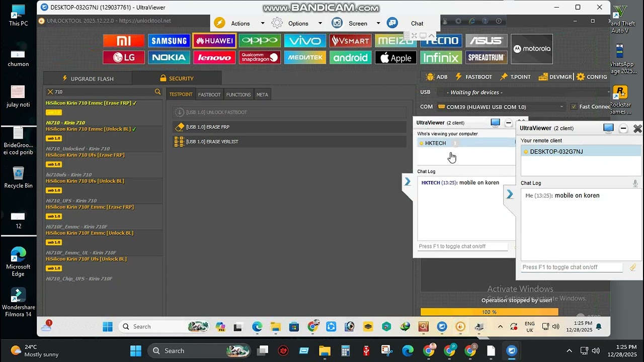Open the Fastboot sub-tab
This screenshot has width=644, height=362.
[209, 95]
